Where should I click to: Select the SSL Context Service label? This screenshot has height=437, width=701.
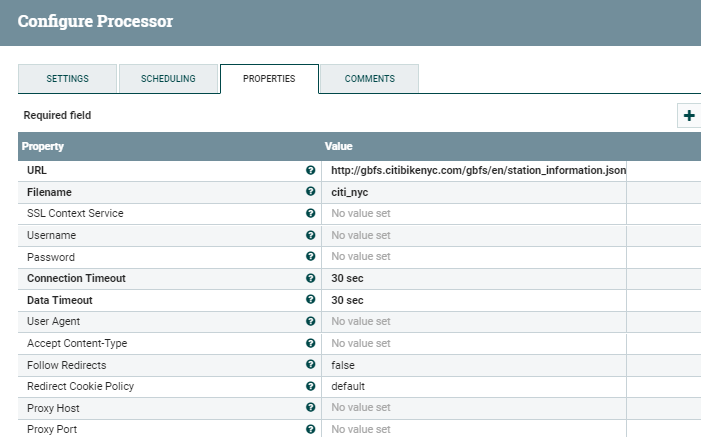pyautogui.click(x=75, y=213)
